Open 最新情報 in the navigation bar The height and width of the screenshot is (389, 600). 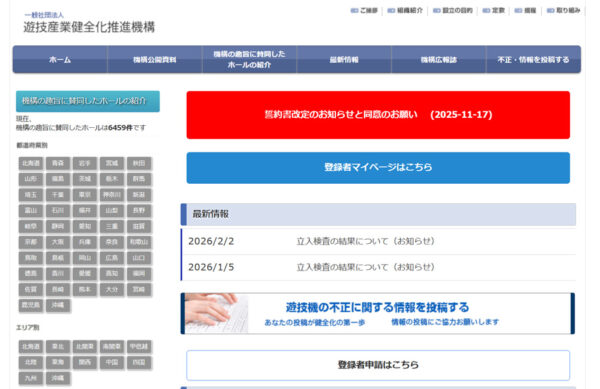point(344,60)
